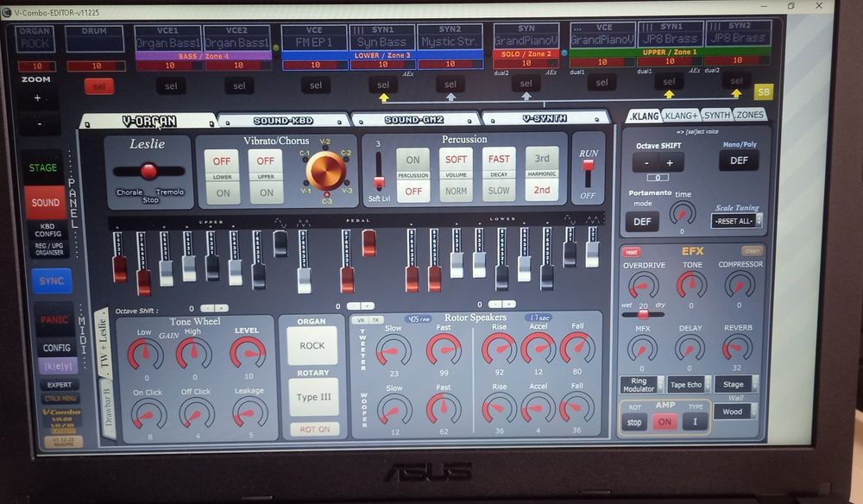This screenshot has width=863, height=504.
Task: Click the percussion Soft Lvl slider
Action: (379, 171)
